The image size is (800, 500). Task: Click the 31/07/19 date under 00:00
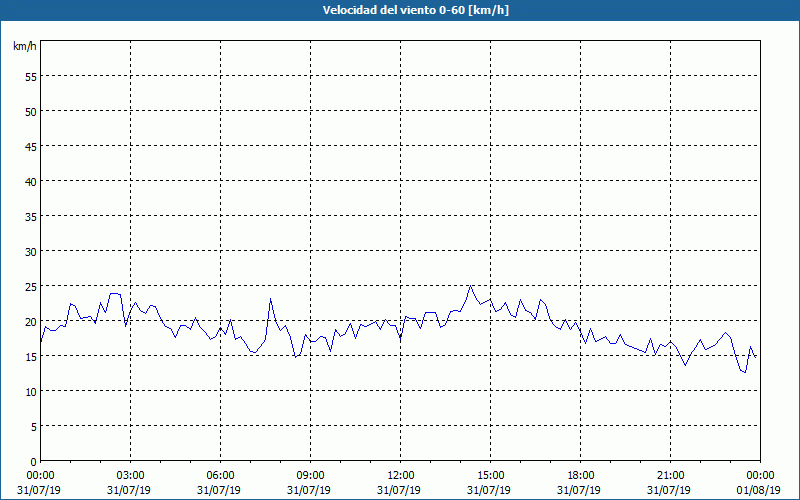(x=39, y=490)
